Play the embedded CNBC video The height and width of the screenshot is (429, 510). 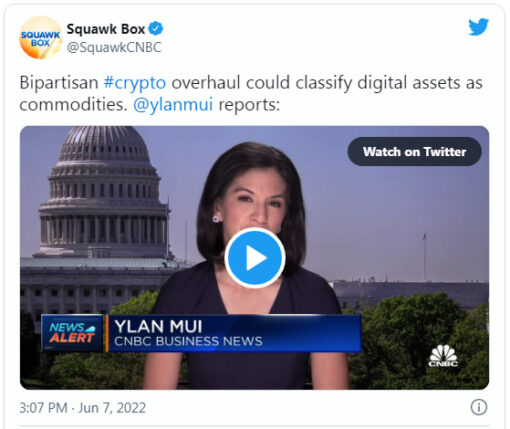(255, 258)
